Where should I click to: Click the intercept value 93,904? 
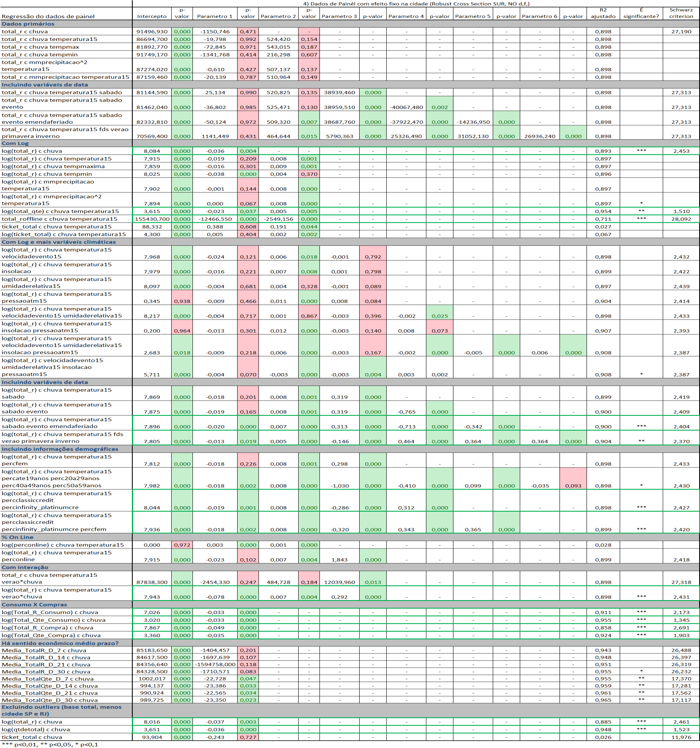click(x=152, y=737)
